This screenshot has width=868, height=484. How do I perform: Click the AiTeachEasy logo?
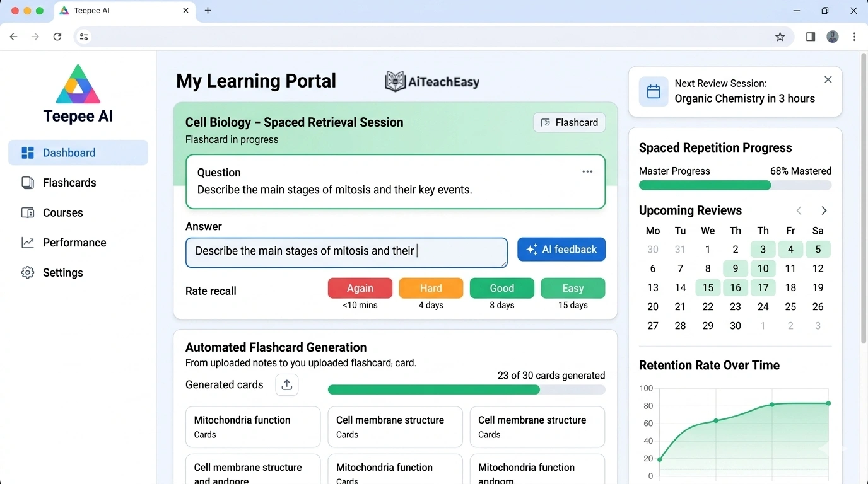click(432, 81)
